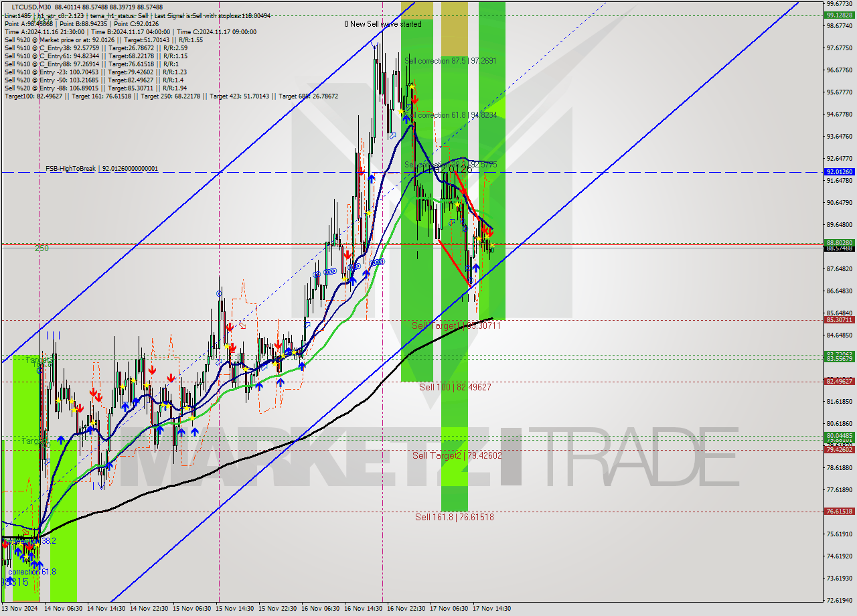
Task: Click the 93.64760 price axis value
Action: (839, 137)
